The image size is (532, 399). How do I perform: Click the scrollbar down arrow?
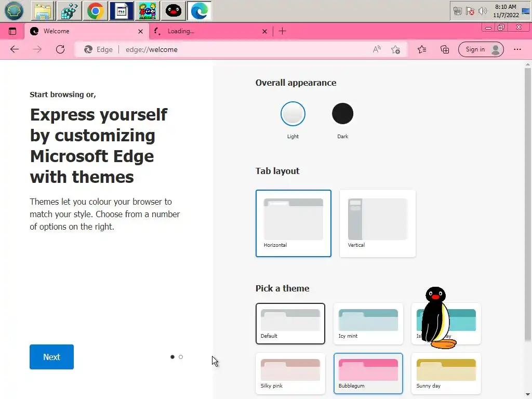[x=528, y=395]
